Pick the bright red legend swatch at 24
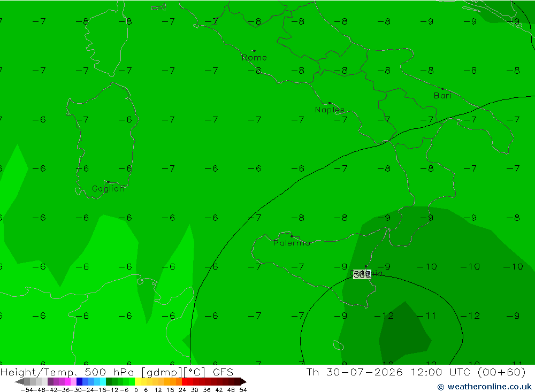This screenshot has width=535, height=392. pyautogui.click(x=185, y=381)
